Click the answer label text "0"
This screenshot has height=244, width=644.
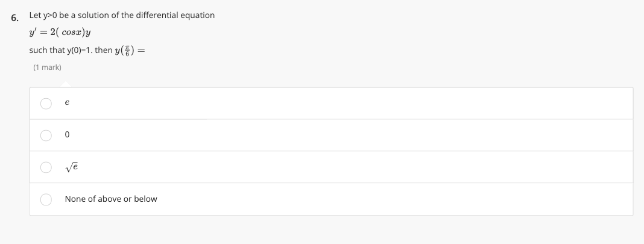[67, 135]
